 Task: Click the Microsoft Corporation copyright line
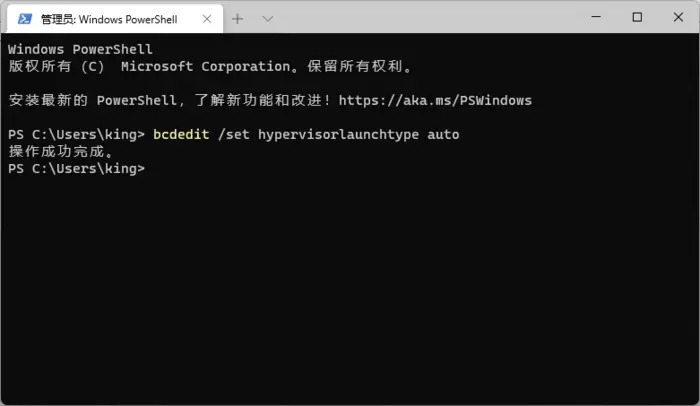[210, 66]
